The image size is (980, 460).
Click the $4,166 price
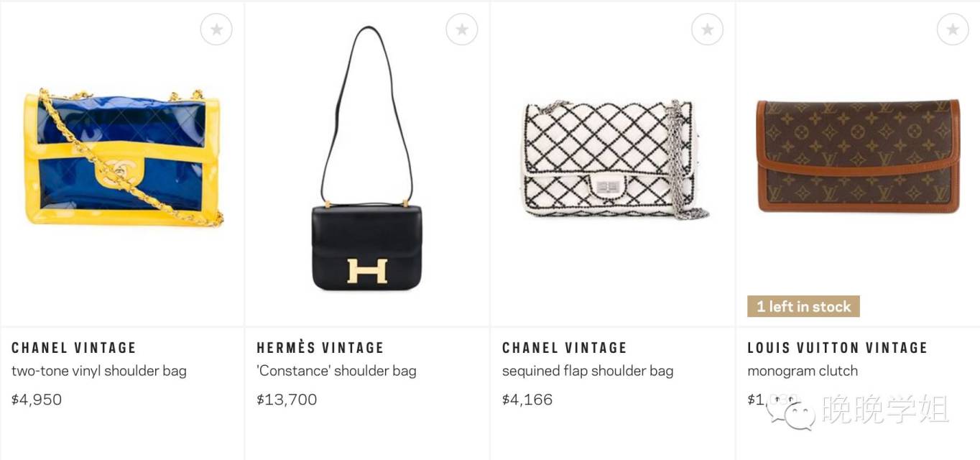tap(527, 400)
